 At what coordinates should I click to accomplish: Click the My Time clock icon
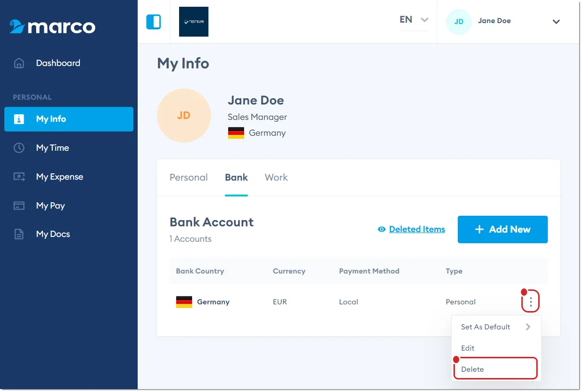(x=19, y=148)
